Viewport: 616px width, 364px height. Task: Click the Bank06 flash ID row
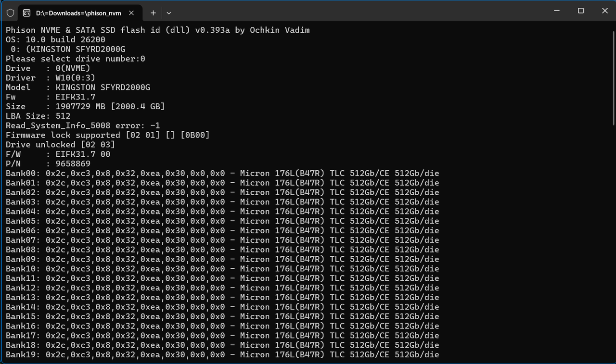[222, 230]
